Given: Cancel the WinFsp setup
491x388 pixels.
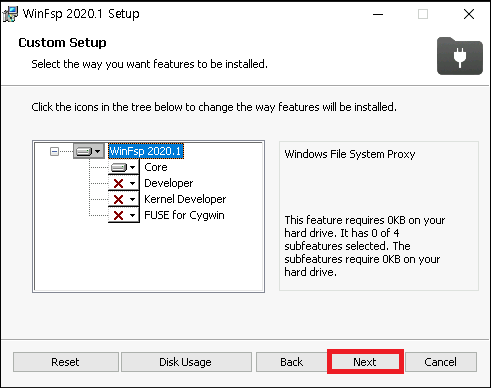Looking at the screenshot, I should pos(441,362).
